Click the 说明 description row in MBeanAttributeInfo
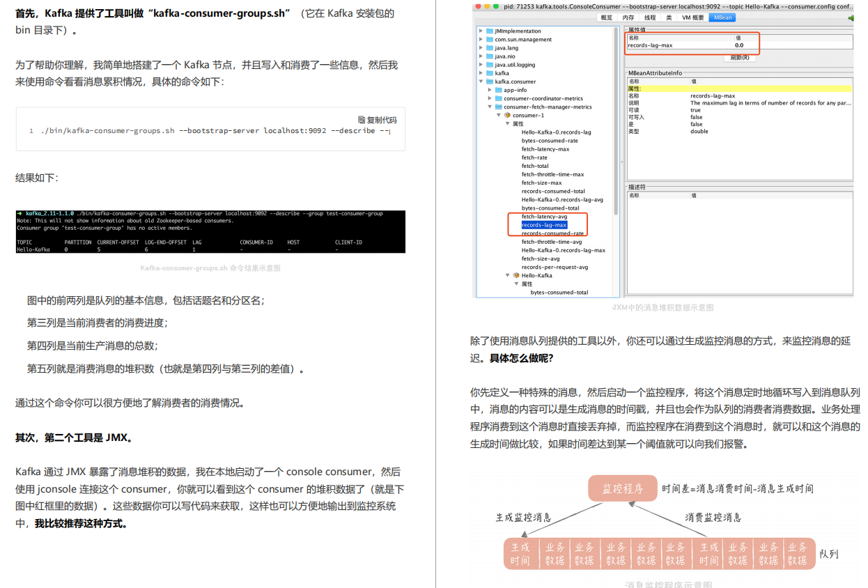The image size is (868, 588). pos(739,102)
